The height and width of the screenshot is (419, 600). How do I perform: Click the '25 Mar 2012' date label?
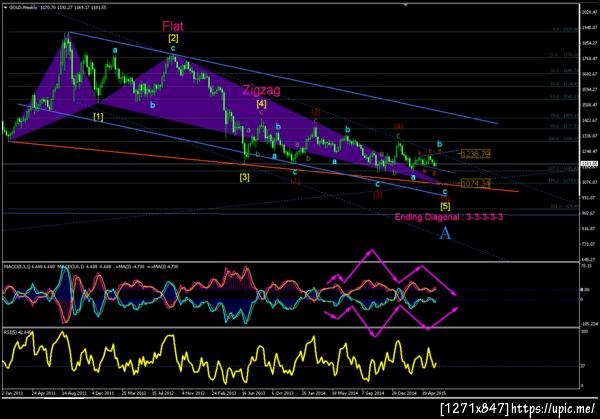point(134,393)
